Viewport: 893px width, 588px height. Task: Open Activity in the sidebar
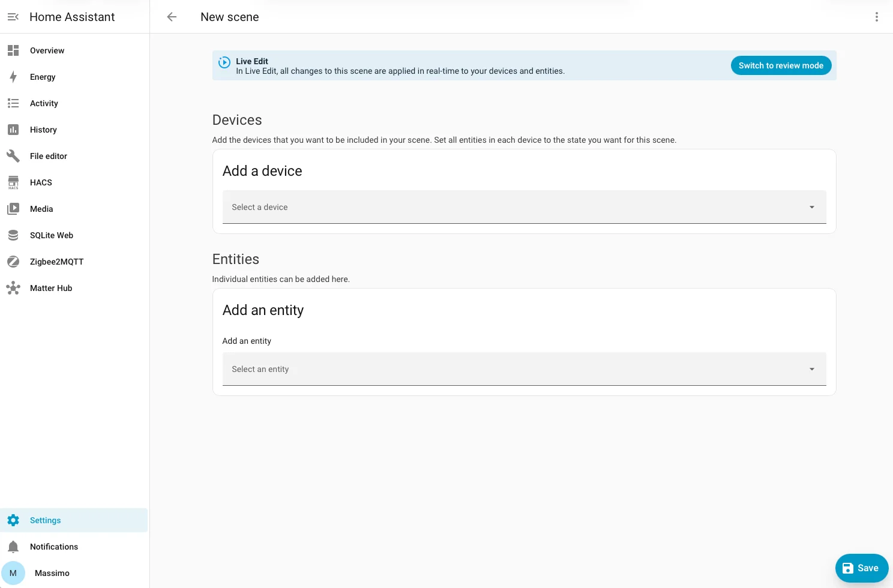pyautogui.click(x=74, y=103)
